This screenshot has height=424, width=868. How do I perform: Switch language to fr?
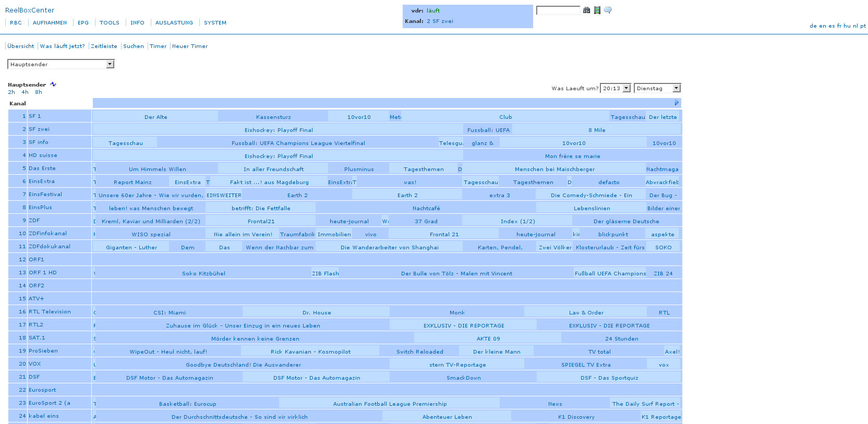pyautogui.click(x=839, y=26)
